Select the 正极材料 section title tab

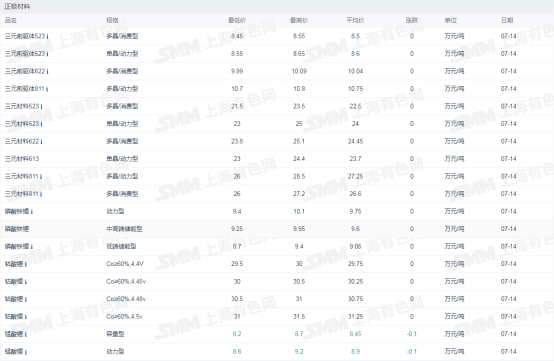(17, 6)
